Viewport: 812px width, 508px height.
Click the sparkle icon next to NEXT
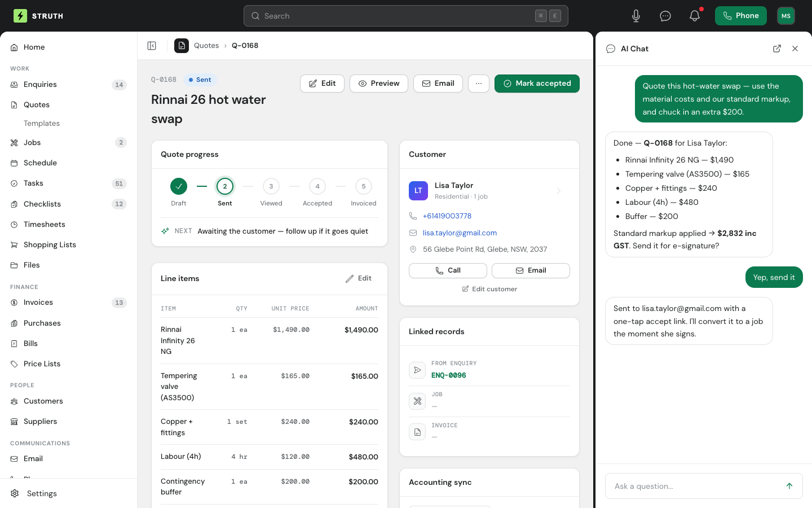[165, 231]
